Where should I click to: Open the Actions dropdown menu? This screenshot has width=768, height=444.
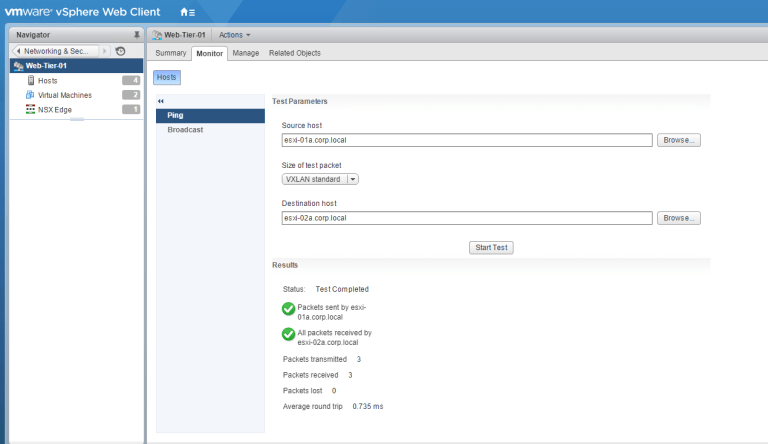point(234,35)
